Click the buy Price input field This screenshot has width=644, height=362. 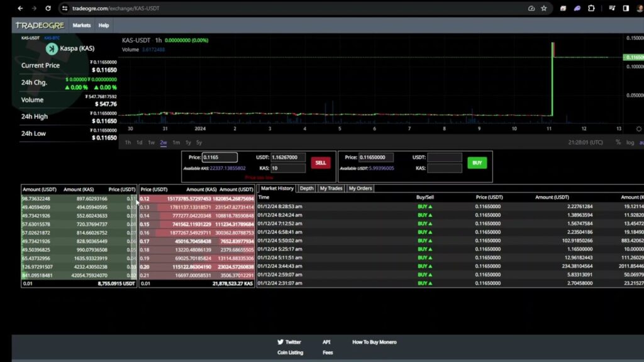tap(376, 157)
